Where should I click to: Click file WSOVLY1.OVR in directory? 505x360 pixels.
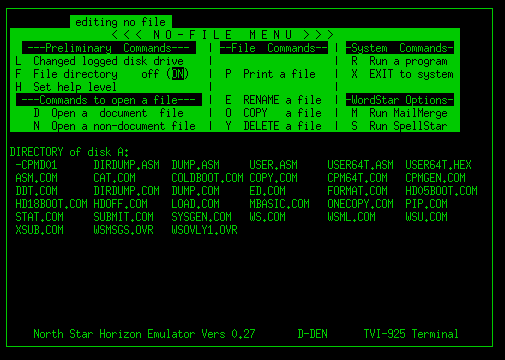point(204,230)
